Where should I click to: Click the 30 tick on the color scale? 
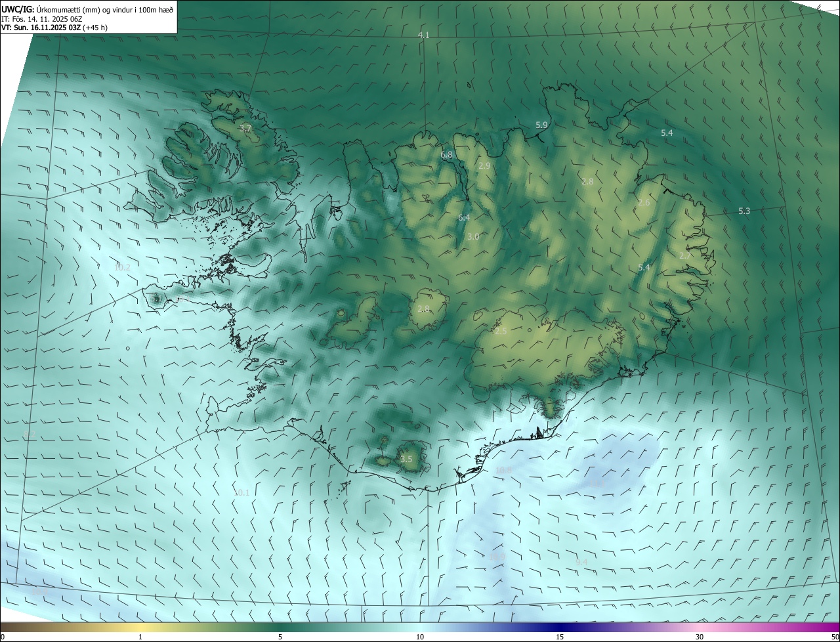(700, 637)
